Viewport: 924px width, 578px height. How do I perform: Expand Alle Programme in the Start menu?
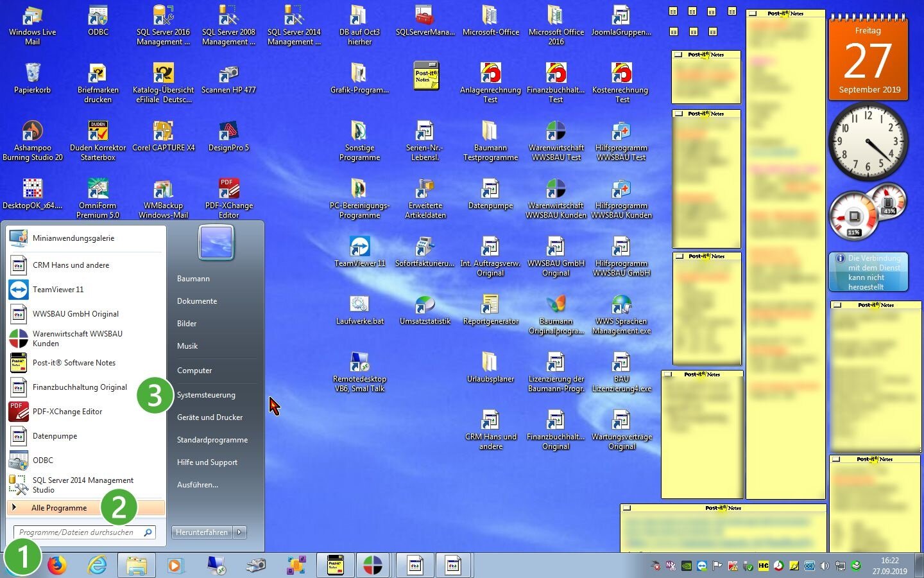86,507
